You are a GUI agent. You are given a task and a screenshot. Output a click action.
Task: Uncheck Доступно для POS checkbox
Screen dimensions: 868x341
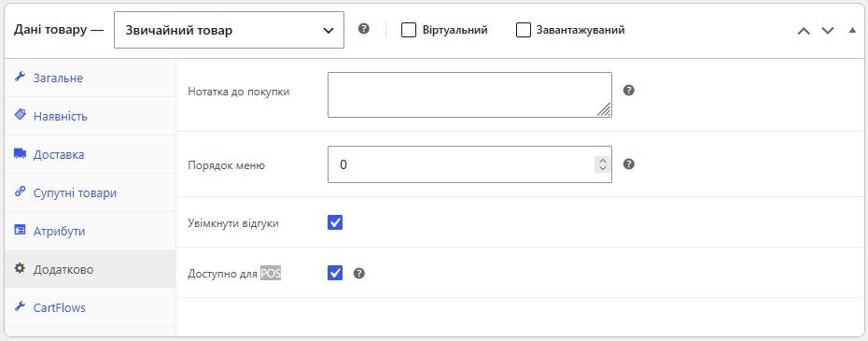click(x=335, y=273)
